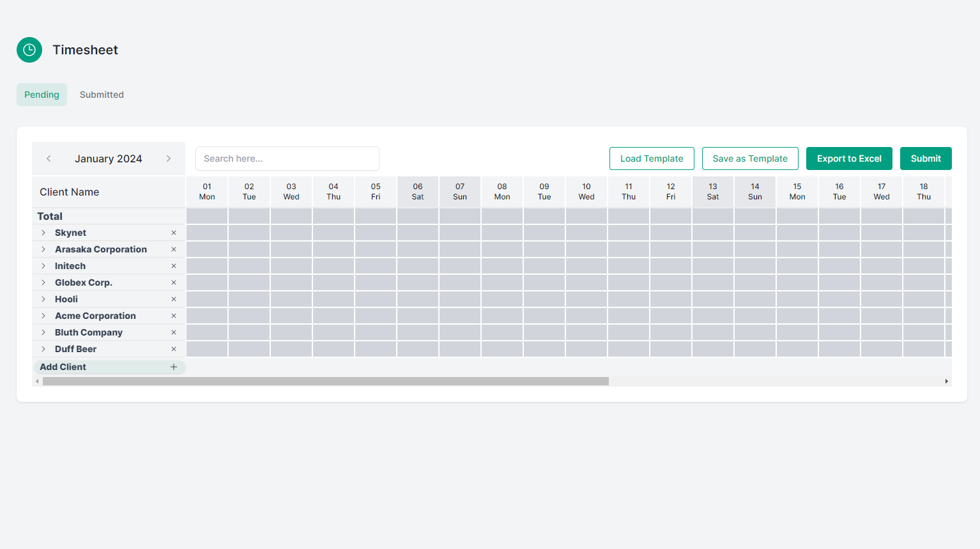The height and width of the screenshot is (549, 980).
Task: Click the horizontal scrollbar thumb
Action: tap(326, 382)
